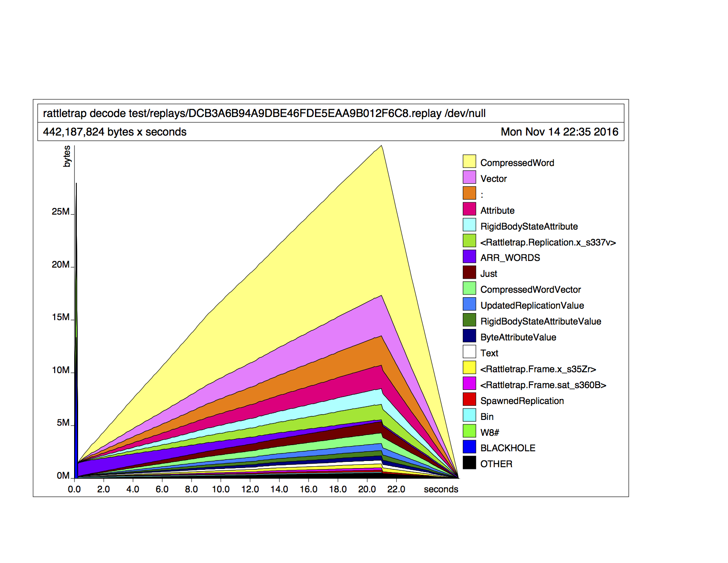Viewport: 728px width, 563px height.
Task: Click the 'ARR_WORDS' legend label
Action: 510,258
